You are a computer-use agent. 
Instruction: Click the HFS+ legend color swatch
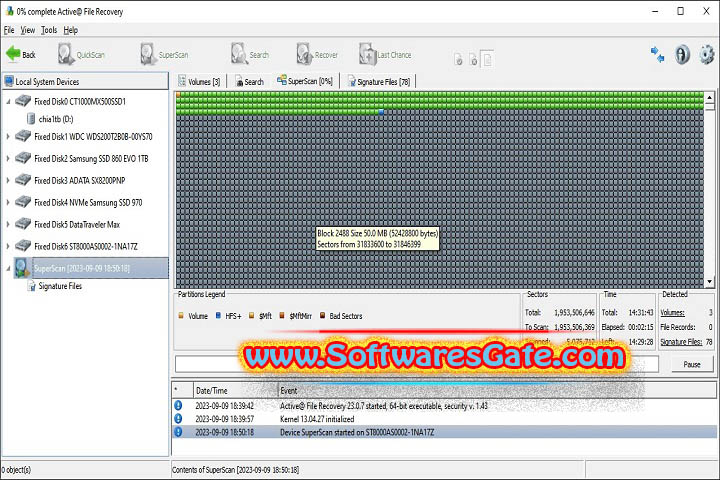tap(218, 316)
